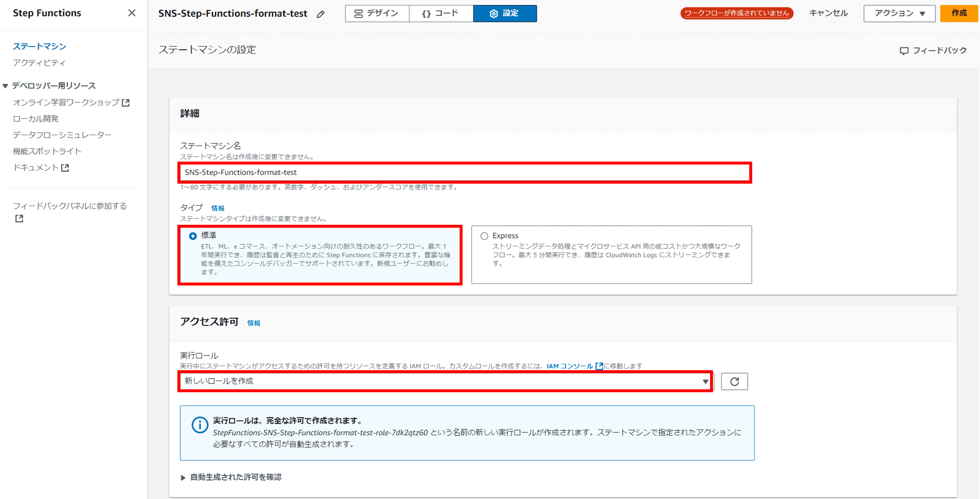The height and width of the screenshot is (499, 980).
Task: Open ローカル開発 in sidebar
Action: (x=36, y=119)
